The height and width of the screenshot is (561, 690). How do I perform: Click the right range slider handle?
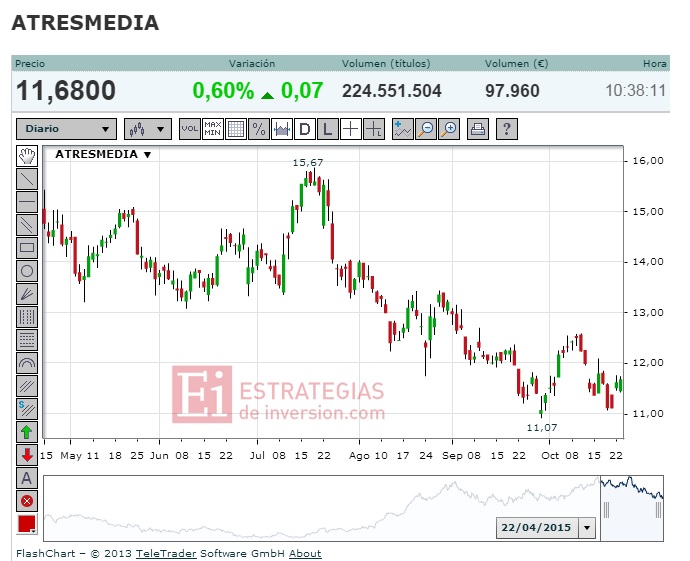(x=658, y=510)
